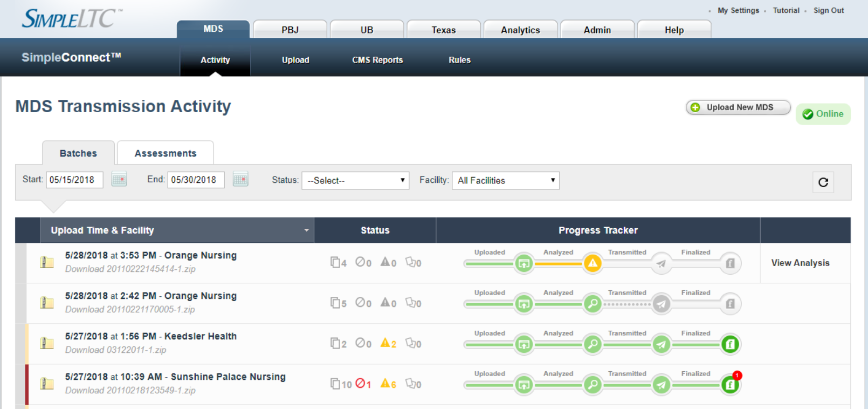Open the Facility All Facilities dropdown
The width and height of the screenshot is (868, 409).
[506, 180]
